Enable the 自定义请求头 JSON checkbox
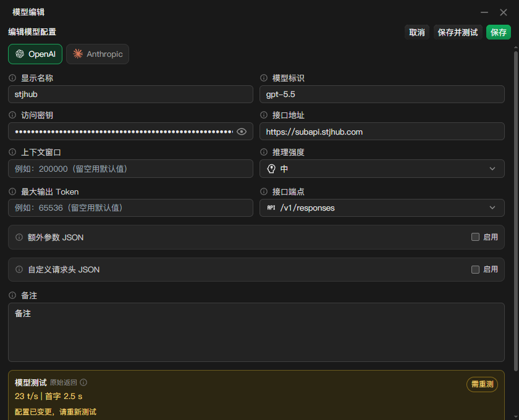Screen dimensions: 519x420 click(x=475, y=269)
